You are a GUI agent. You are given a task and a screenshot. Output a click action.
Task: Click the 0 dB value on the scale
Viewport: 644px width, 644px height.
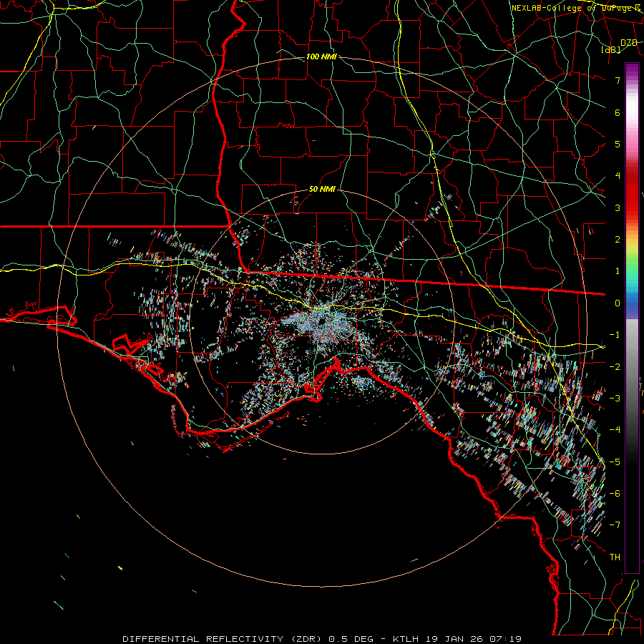618,303
